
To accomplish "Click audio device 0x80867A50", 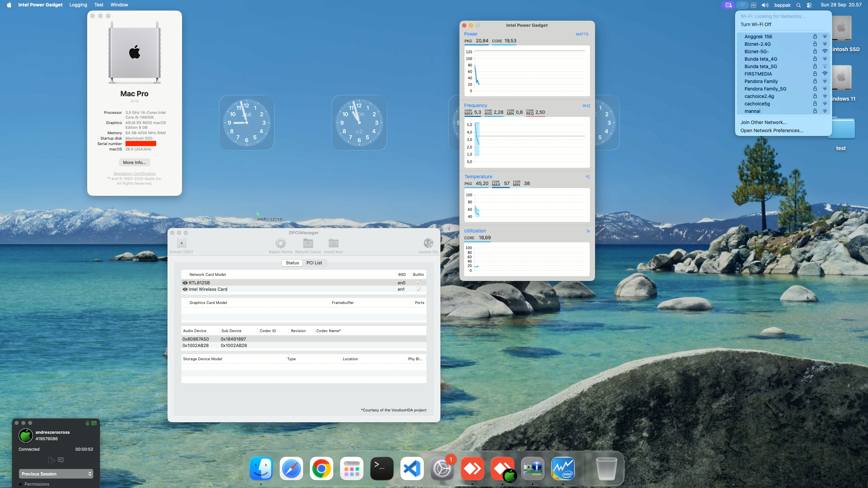I will pyautogui.click(x=196, y=339).
